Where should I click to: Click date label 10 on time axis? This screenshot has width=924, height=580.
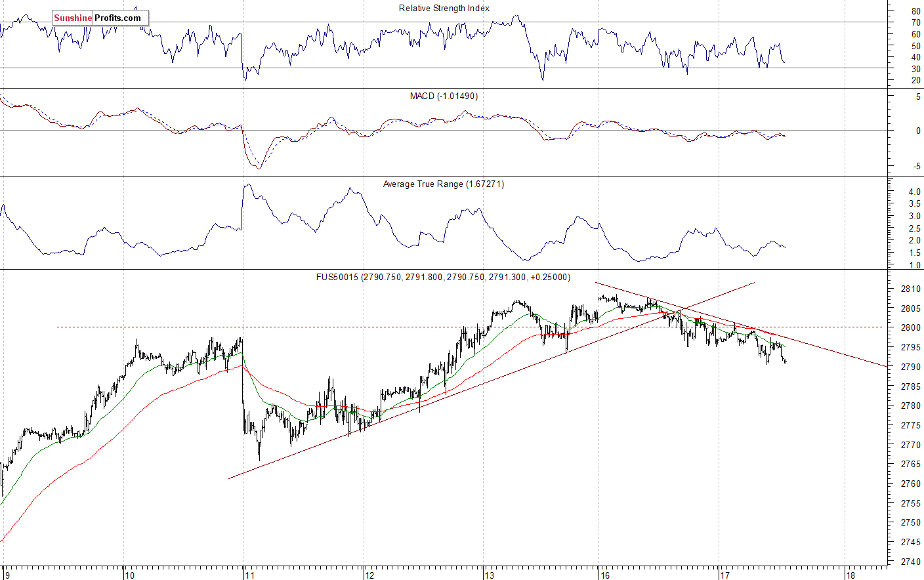[129, 575]
